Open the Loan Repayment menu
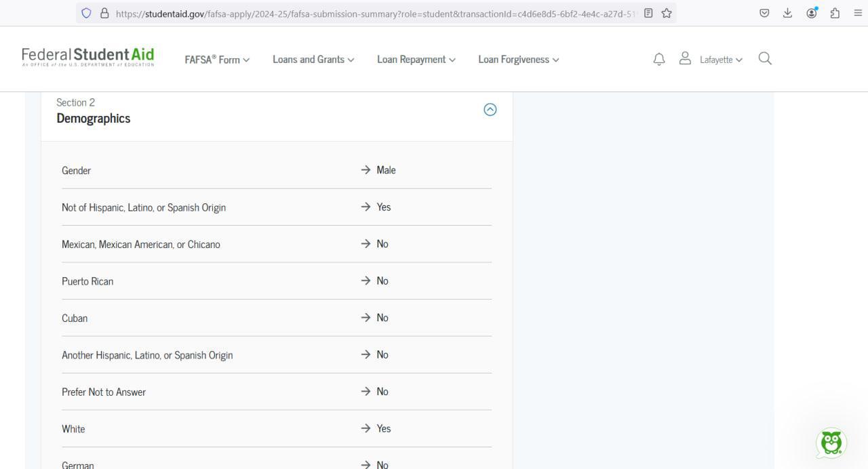 pyautogui.click(x=416, y=60)
